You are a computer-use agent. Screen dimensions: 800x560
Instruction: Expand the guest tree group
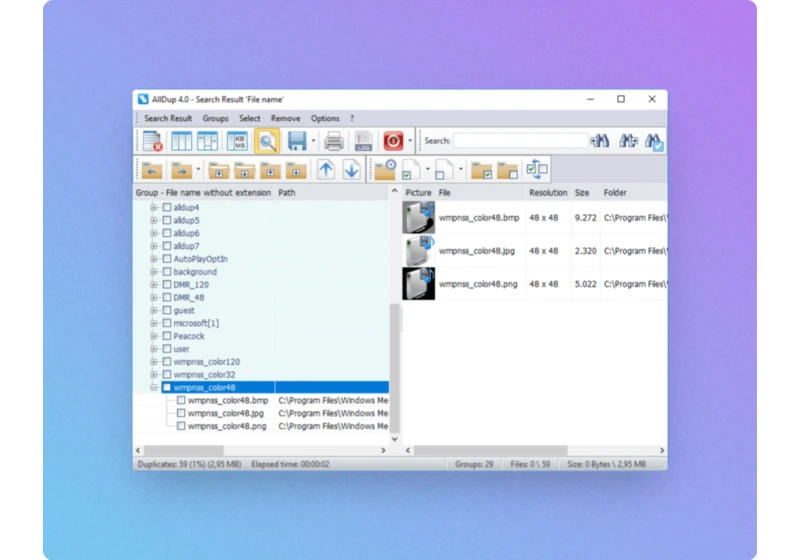point(154,310)
